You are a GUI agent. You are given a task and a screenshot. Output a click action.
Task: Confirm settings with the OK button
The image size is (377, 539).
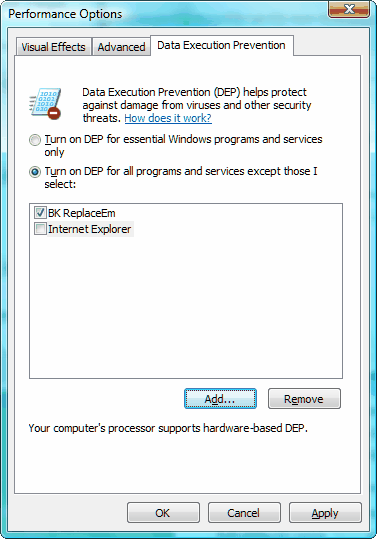[163, 513]
